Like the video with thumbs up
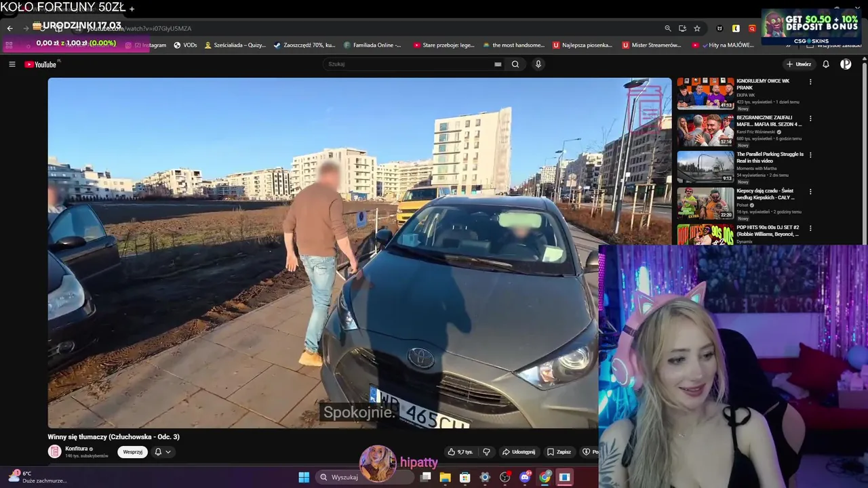The width and height of the screenshot is (868, 488). [x=460, y=452]
